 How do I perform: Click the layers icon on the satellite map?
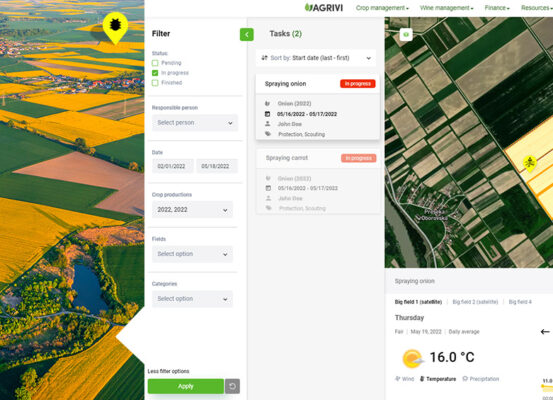406,35
